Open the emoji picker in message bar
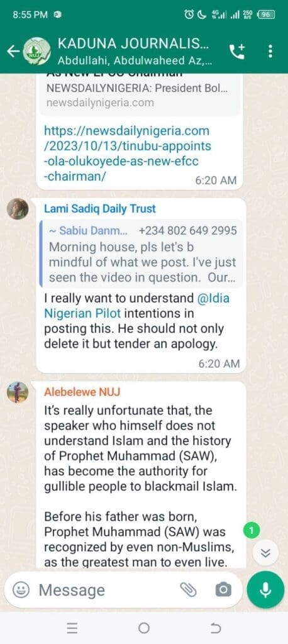This screenshot has width=288, height=644. (20, 590)
